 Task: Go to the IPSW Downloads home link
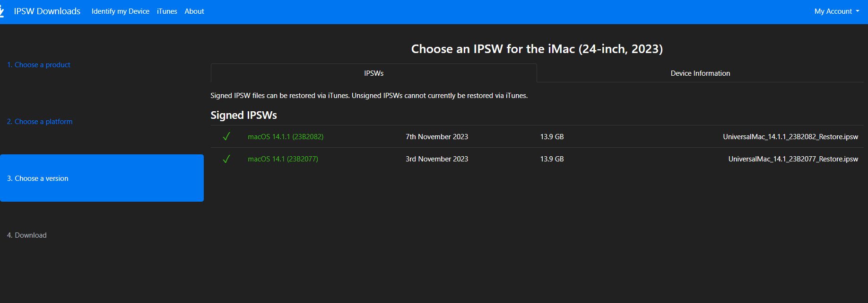click(x=47, y=11)
